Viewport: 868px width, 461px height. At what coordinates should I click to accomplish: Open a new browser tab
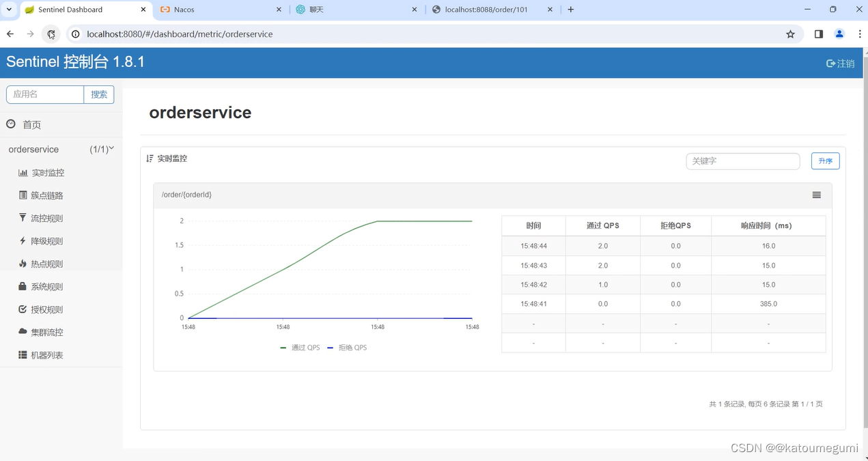(571, 10)
